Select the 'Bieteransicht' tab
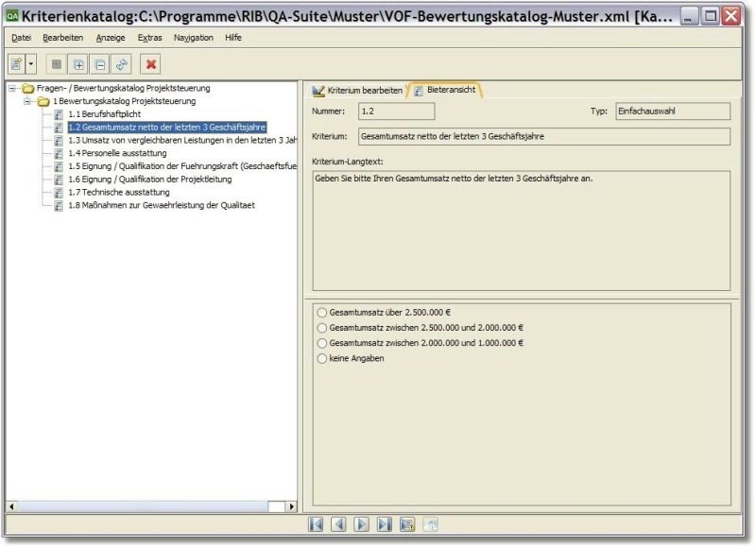This screenshot has width=756, height=548. tap(445, 90)
